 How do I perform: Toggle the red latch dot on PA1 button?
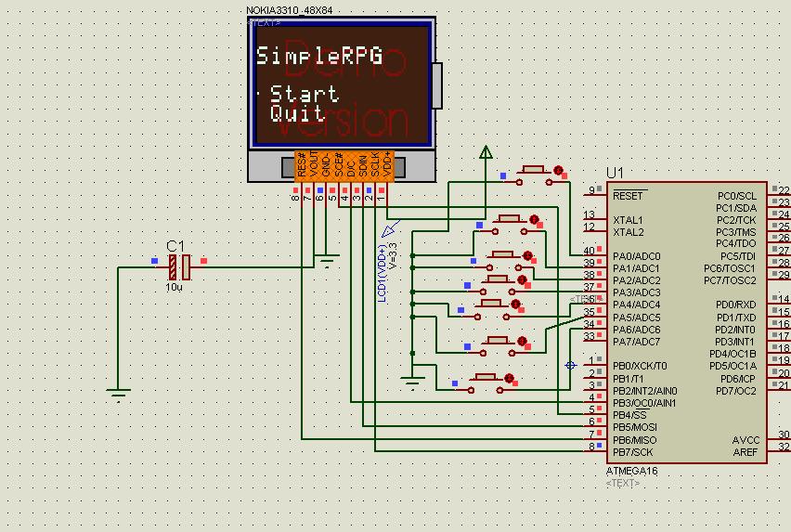[x=534, y=219]
